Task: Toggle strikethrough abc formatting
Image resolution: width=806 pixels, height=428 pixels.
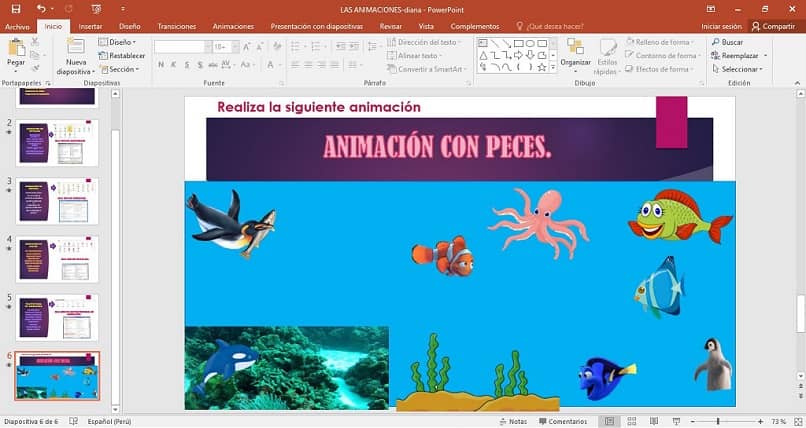Action: (213, 65)
